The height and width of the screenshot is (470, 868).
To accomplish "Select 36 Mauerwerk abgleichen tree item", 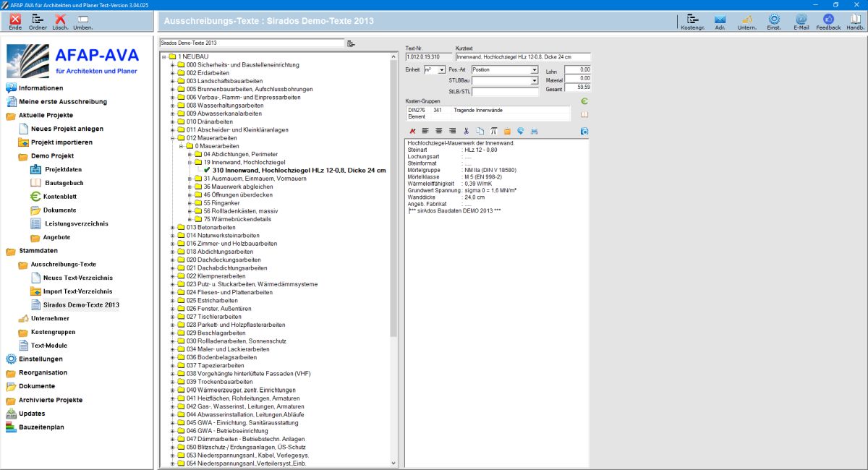I will [237, 187].
